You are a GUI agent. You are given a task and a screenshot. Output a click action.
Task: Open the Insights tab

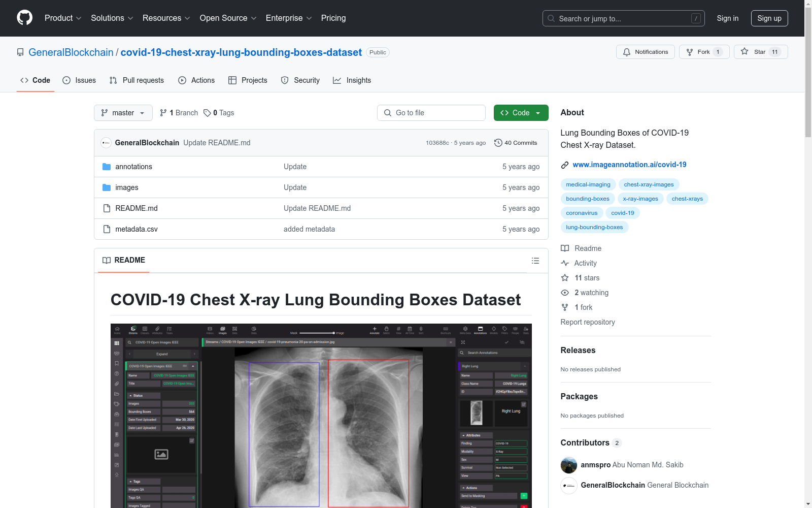coord(352,80)
